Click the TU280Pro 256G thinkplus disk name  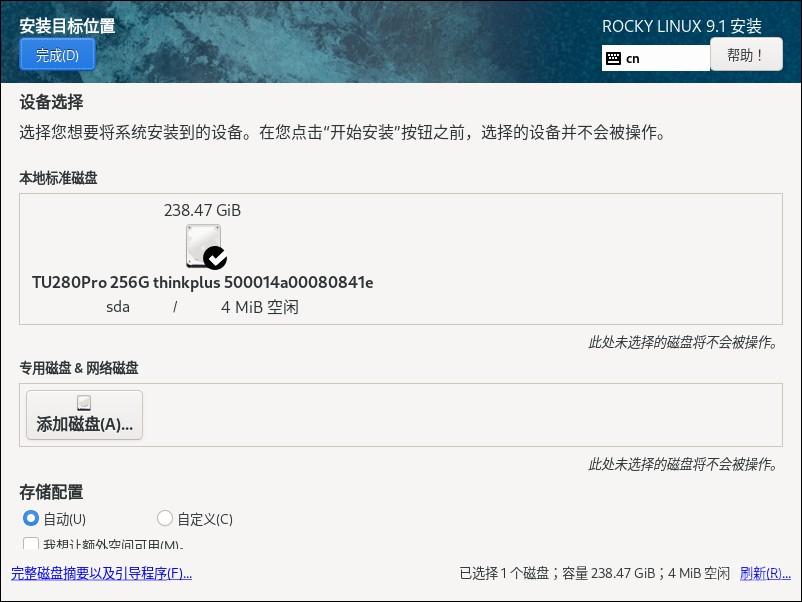(x=202, y=282)
